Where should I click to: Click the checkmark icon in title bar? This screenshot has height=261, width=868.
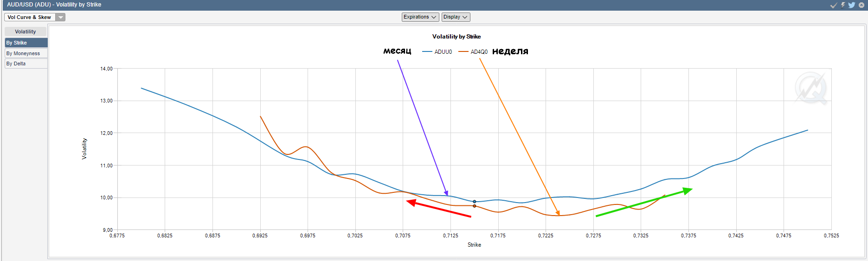click(x=834, y=5)
